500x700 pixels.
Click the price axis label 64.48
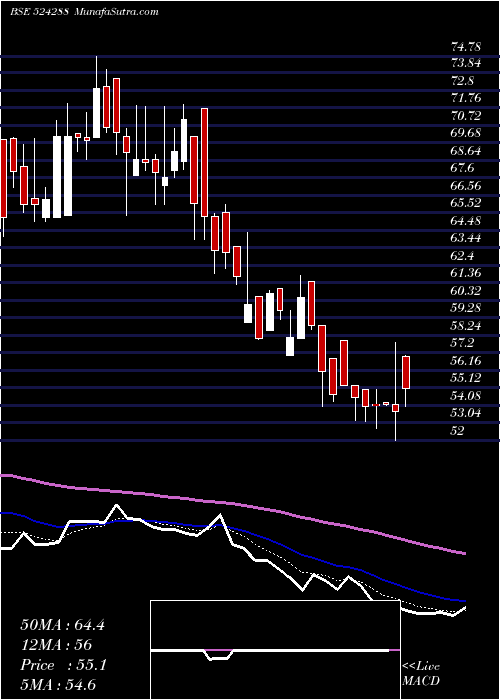coord(467,221)
